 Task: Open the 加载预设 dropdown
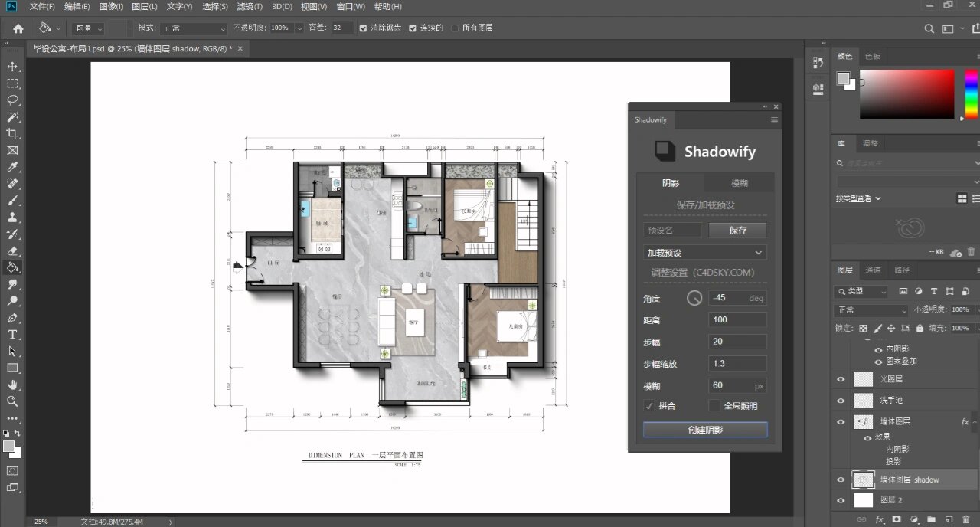click(x=704, y=253)
